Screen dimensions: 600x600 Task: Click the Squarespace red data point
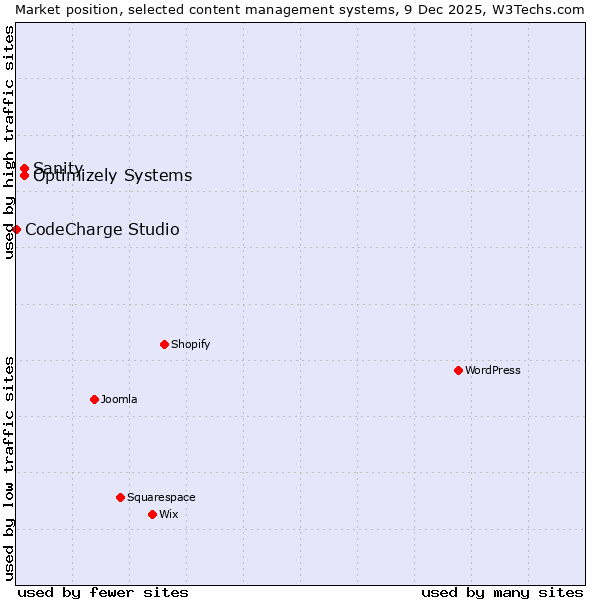(x=121, y=497)
